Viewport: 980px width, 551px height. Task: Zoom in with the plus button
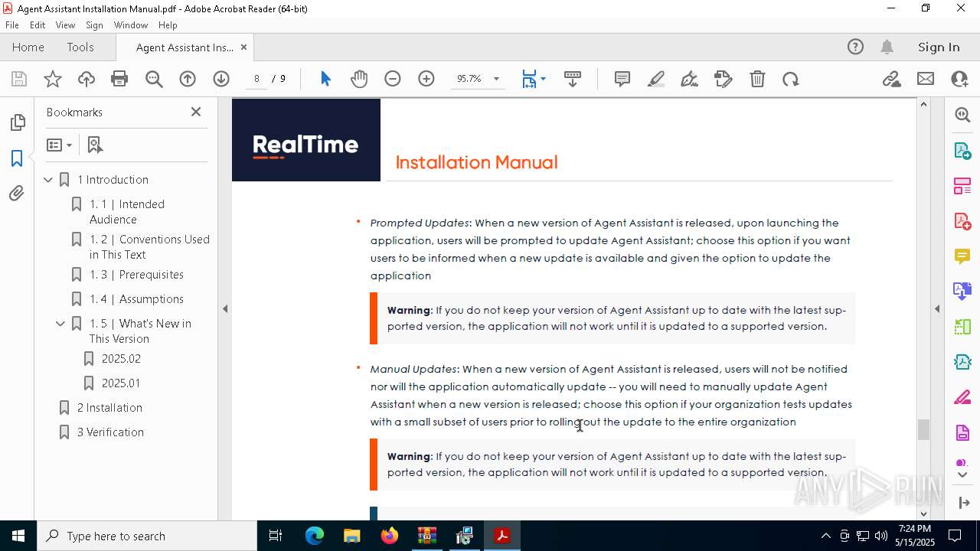click(x=426, y=79)
